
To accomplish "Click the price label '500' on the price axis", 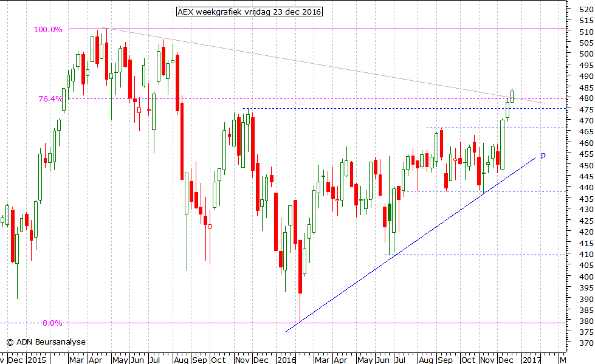I will (586, 54).
